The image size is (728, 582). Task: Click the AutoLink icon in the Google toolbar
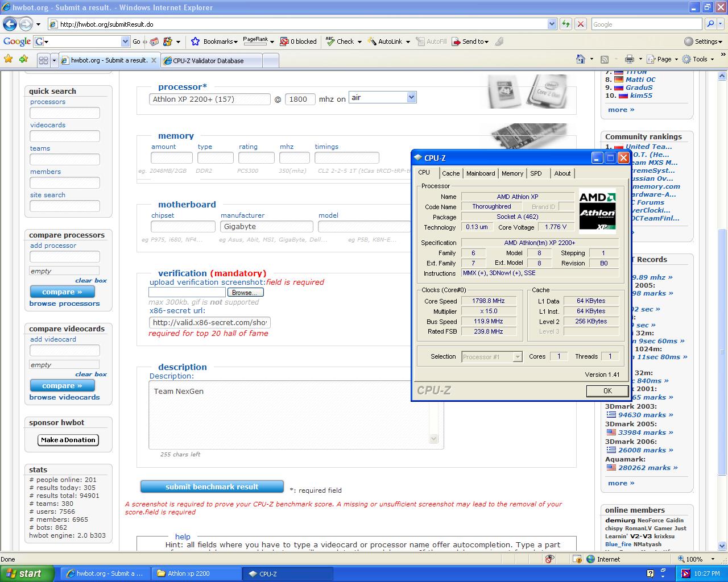coord(372,41)
